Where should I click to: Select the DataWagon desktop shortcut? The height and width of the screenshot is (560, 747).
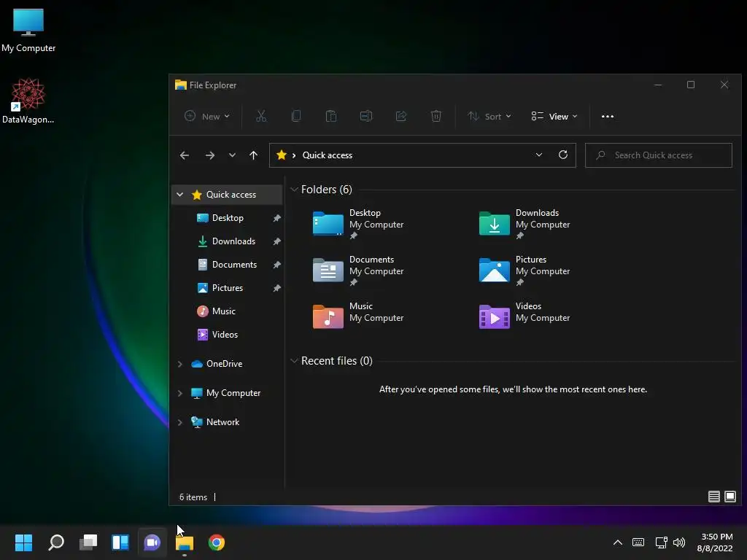coord(28,101)
